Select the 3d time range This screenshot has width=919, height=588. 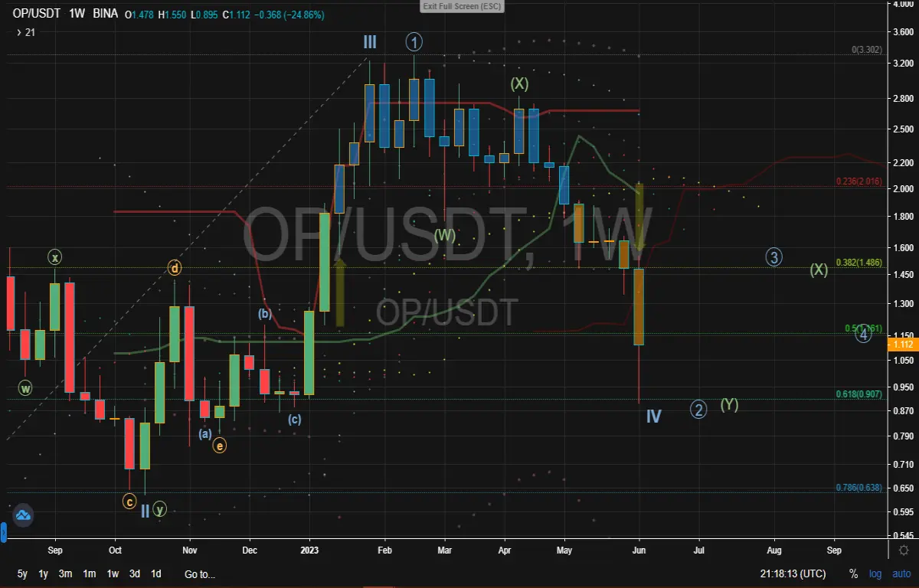tap(135, 574)
